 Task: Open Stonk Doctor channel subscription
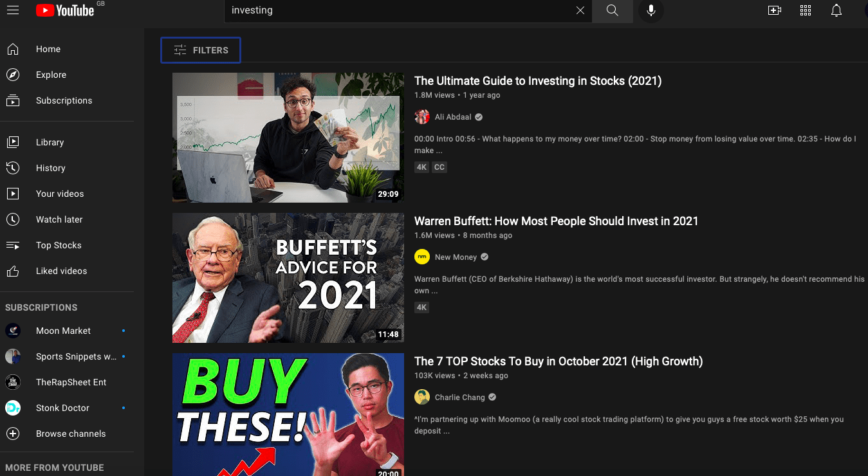[67, 408]
